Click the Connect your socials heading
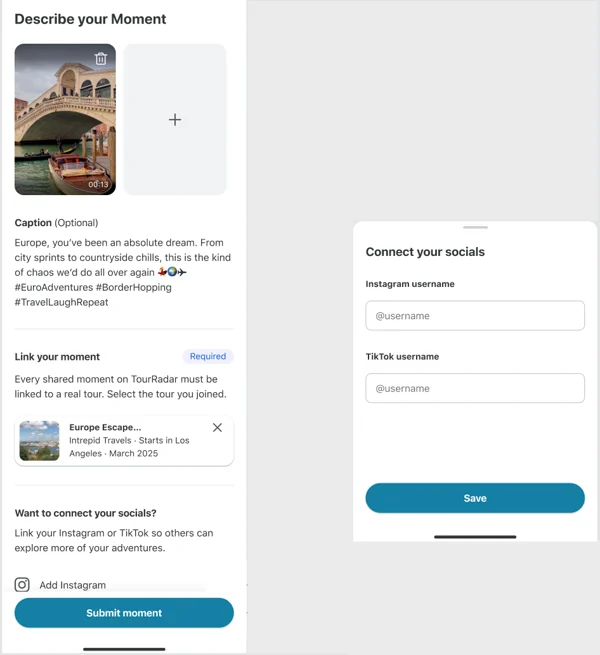 click(x=425, y=252)
